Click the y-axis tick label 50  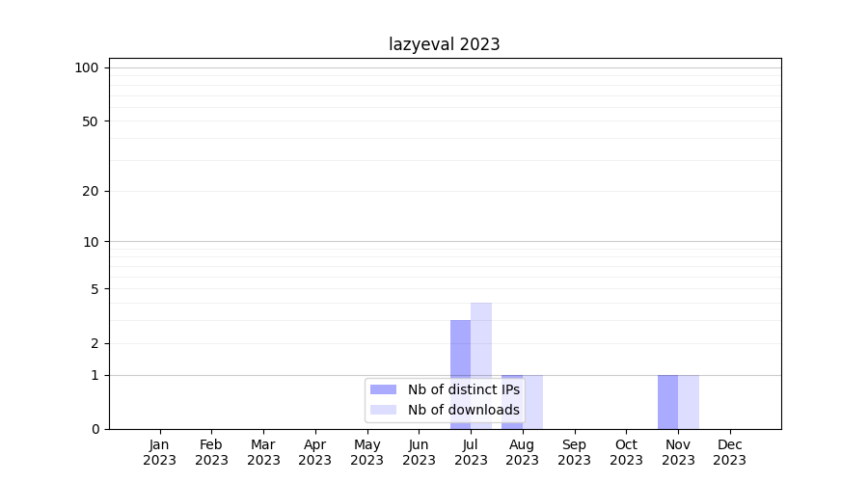[91, 121]
